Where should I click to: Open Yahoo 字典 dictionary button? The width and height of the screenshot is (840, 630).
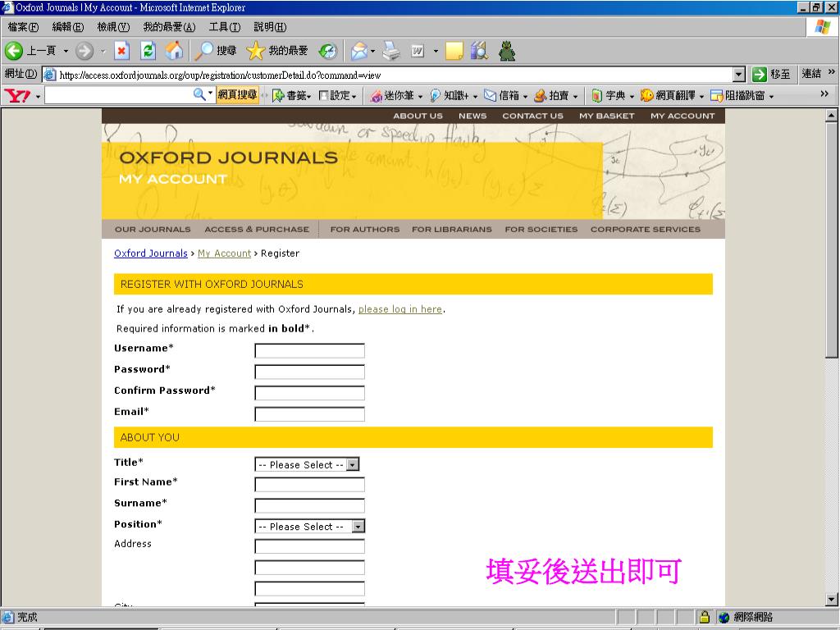[613, 95]
